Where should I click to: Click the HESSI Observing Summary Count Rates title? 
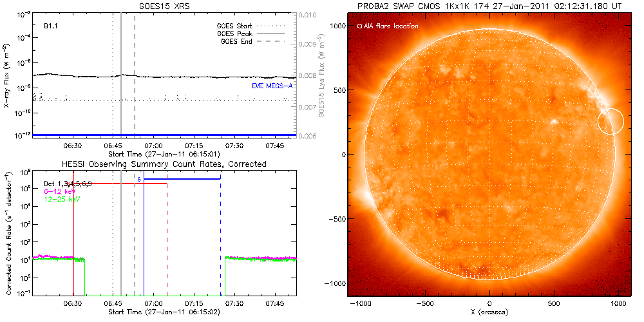coord(164,164)
